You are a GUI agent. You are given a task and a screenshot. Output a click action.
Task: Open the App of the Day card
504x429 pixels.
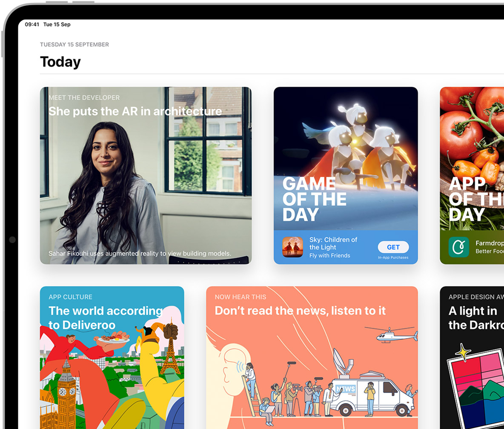(472, 175)
